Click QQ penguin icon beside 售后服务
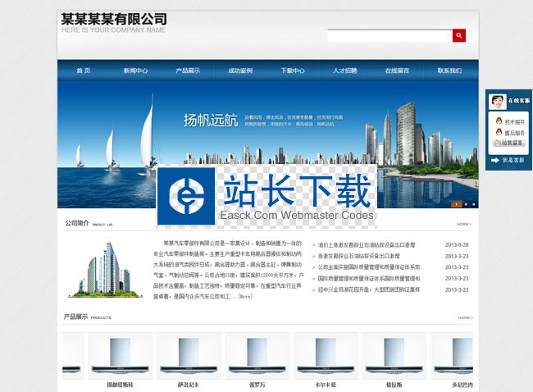The image size is (533, 392). click(x=499, y=132)
